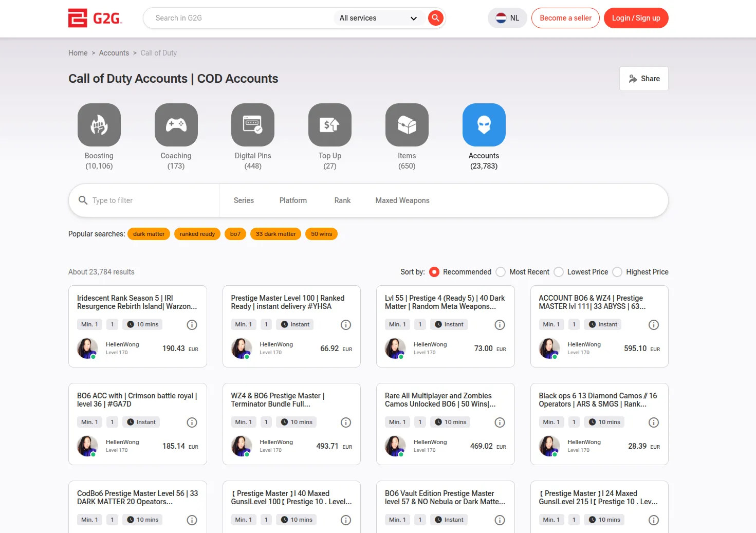
Task: Select Most Recent sort option
Action: coord(501,272)
